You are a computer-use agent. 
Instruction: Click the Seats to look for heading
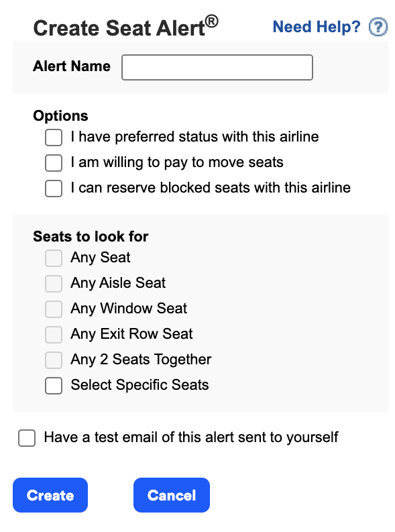pyautogui.click(x=91, y=237)
